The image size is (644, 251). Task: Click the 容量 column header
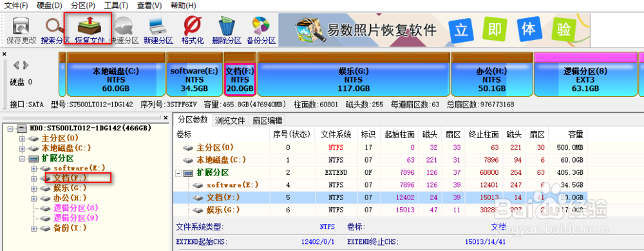(568, 134)
